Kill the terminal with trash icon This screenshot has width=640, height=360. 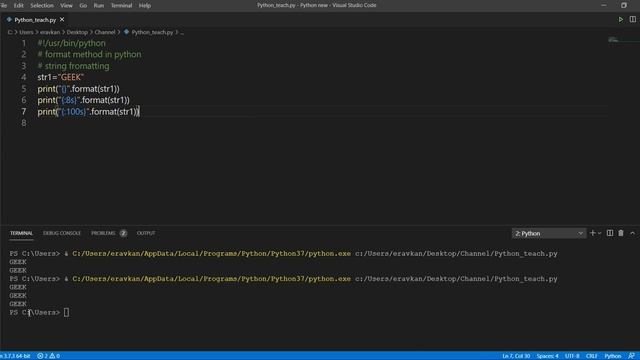[621, 233]
